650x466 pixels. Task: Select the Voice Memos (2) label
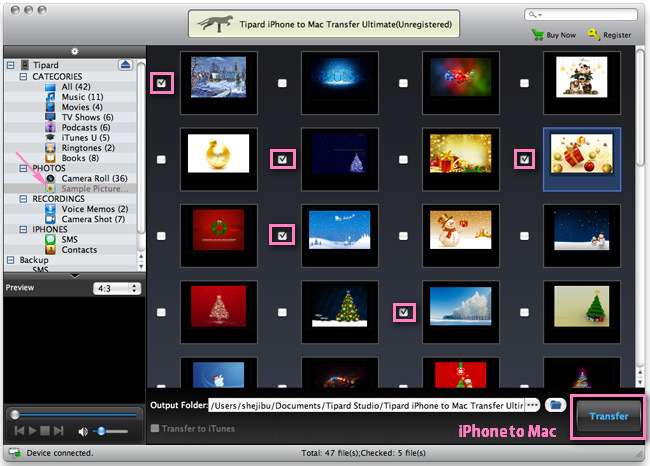(x=95, y=209)
